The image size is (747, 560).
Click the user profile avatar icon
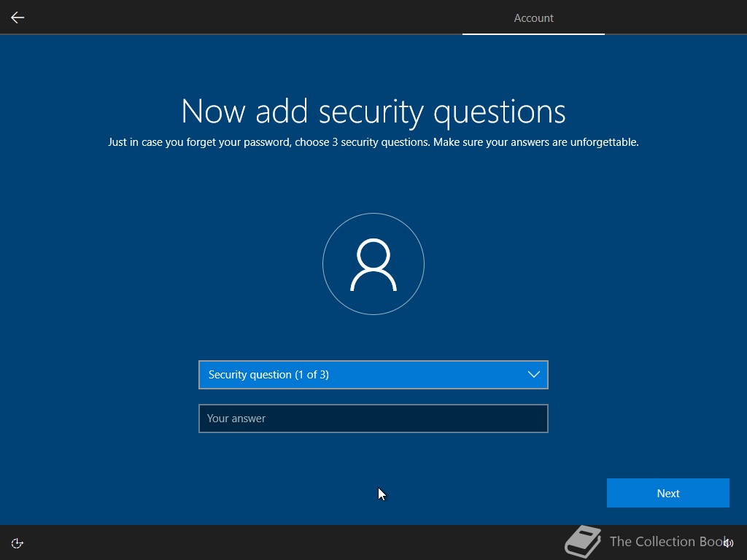373,264
